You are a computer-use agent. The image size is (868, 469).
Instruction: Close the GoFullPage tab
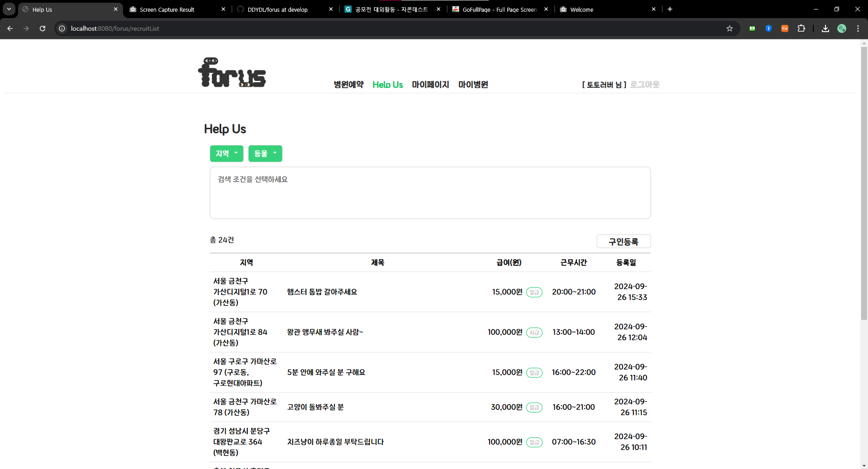[546, 9]
